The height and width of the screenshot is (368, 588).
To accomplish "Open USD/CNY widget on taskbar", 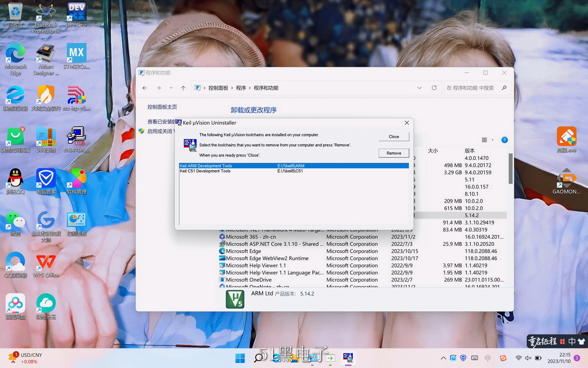I will [25, 358].
